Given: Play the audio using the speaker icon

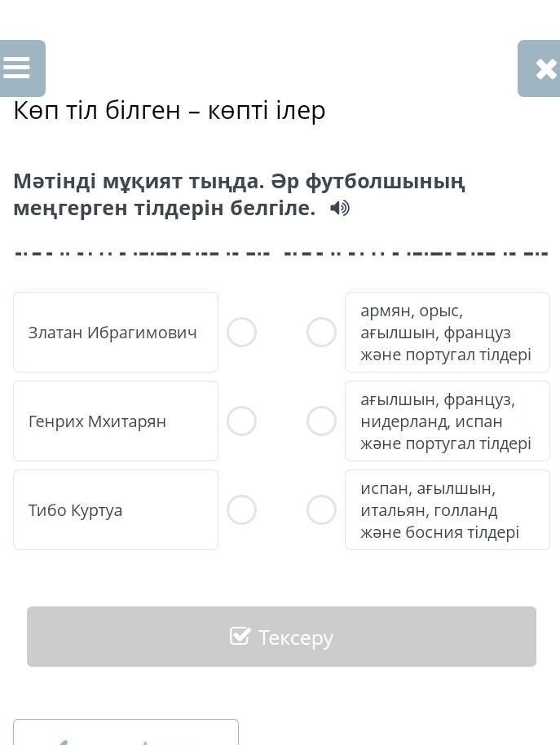Looking at the screenshot, I should 340,209.
